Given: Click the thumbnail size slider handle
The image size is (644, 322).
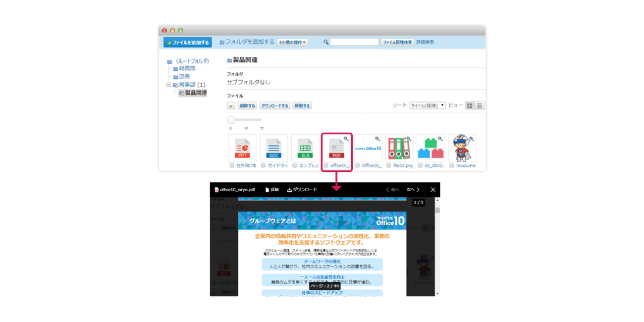Looking at the screenshot, I should click(x=231, y=120).
